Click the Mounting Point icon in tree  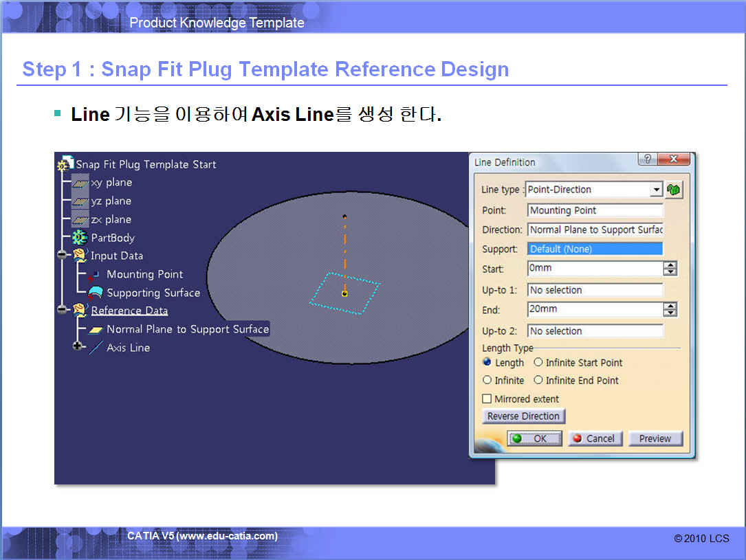(x=96, y=274)
